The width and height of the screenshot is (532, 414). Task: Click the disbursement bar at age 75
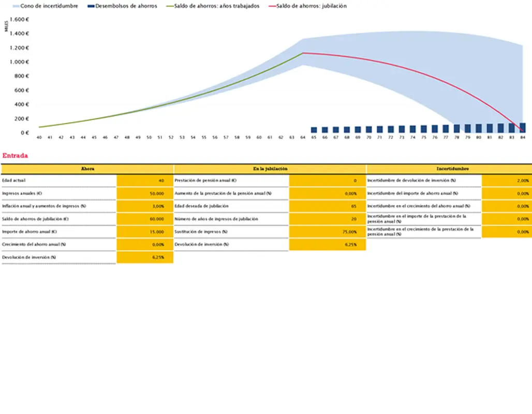pos(424,129)
